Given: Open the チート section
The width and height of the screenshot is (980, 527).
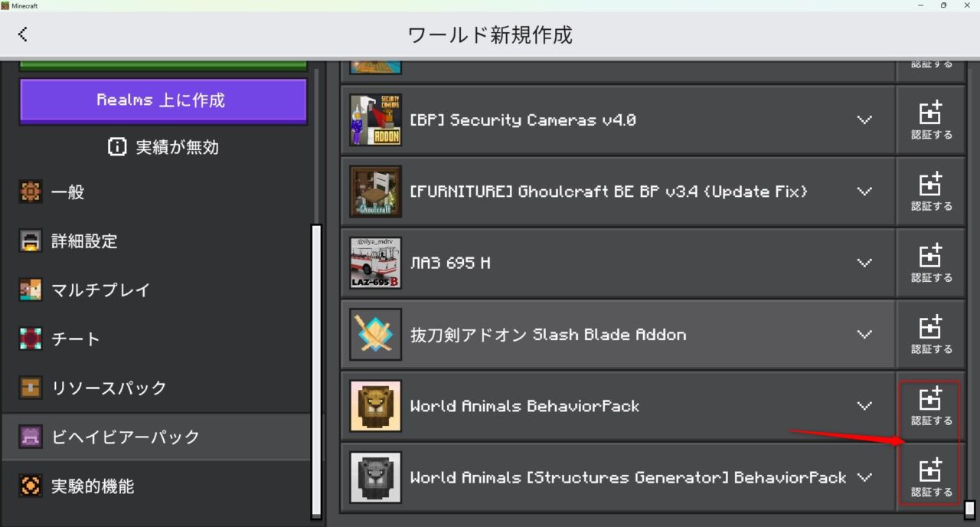Looking at the screenshot, I should pyautogui.click(x=156, y=339).
